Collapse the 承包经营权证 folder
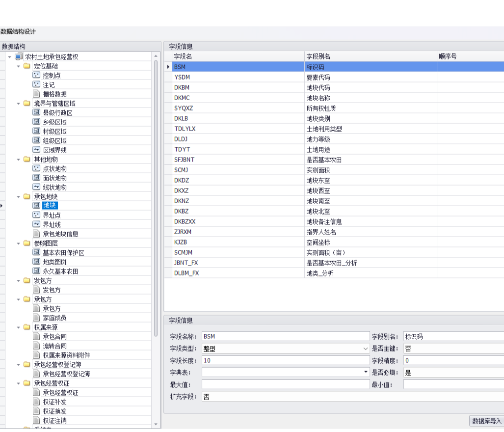 point(18,383)
